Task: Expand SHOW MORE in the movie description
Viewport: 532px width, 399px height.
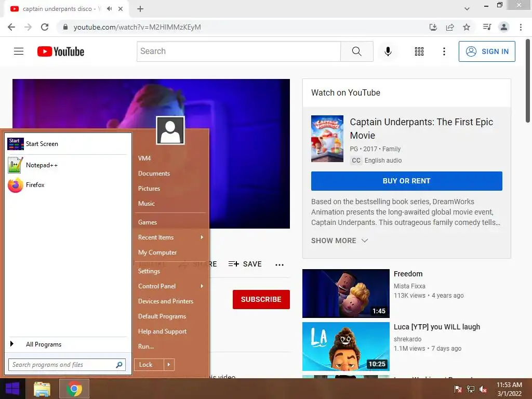Action: coord(339,241)
